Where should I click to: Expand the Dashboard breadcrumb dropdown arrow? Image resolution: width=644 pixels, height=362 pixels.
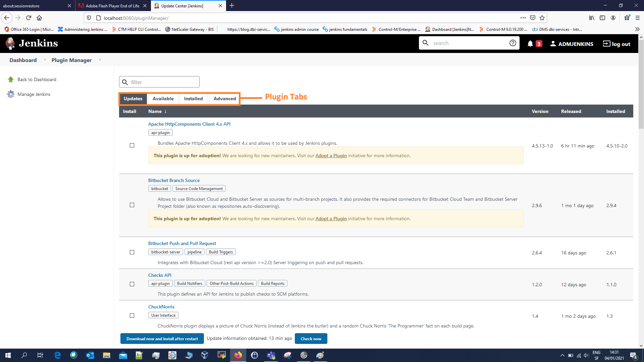pyautogui.click(x=45, y=60)
